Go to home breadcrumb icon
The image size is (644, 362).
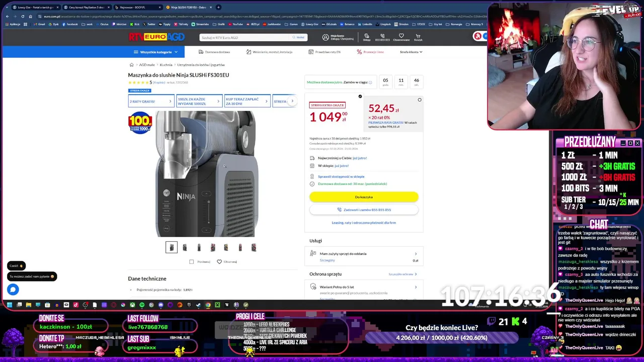131,65
